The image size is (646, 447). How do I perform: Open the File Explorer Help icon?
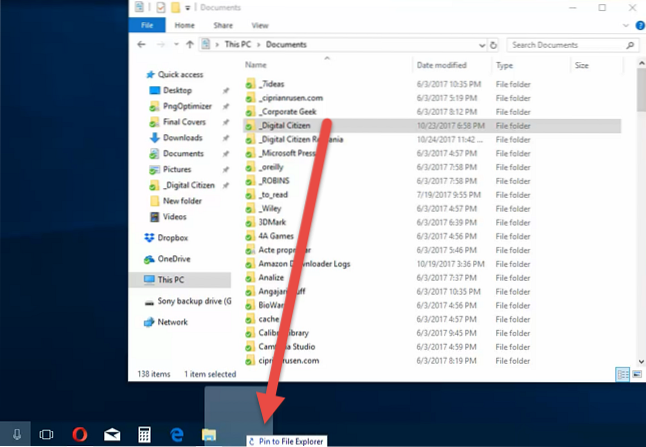pyautogui.click(x=633, y=24)
